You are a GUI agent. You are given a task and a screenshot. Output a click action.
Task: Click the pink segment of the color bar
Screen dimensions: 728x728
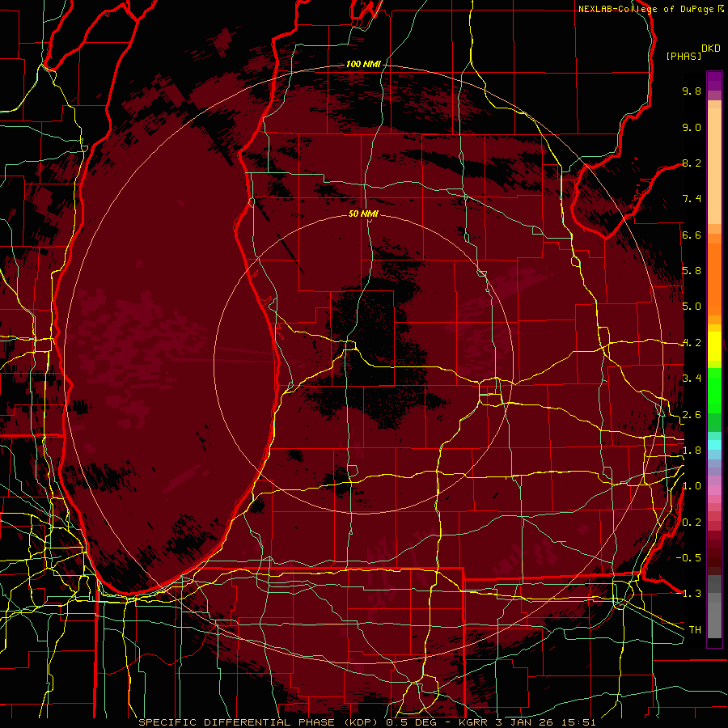(714, 490)
